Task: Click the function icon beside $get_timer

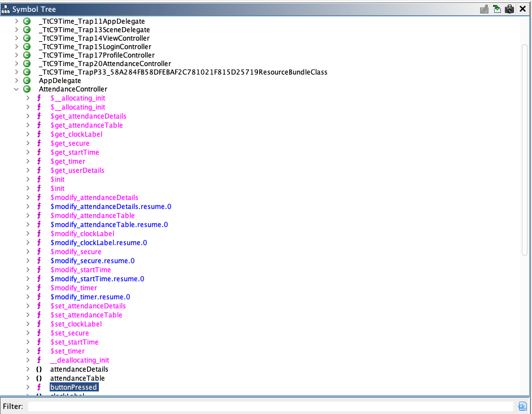Action: [x=39, y=162]
